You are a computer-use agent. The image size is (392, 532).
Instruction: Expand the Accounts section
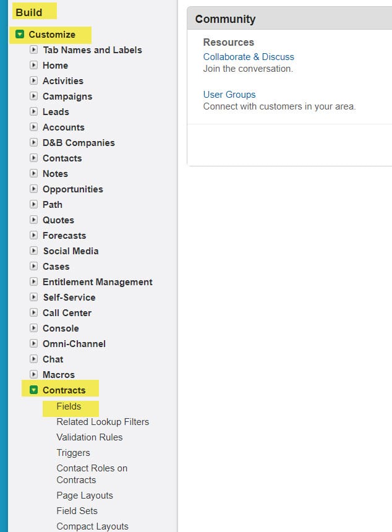tap(33, 127)
